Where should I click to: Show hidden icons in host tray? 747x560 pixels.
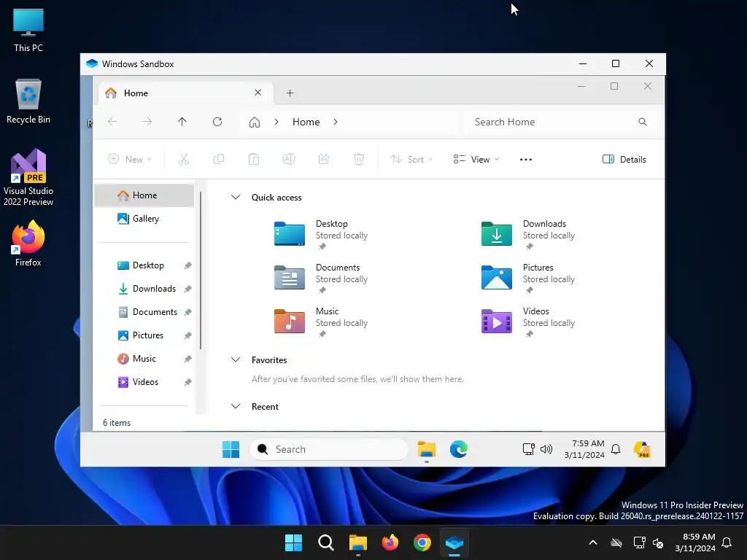click(593, 542)
